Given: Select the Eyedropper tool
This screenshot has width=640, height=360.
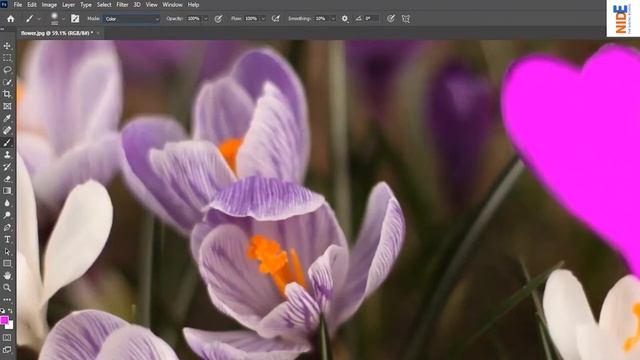Looking at the screenshot, I should [7, 118].
